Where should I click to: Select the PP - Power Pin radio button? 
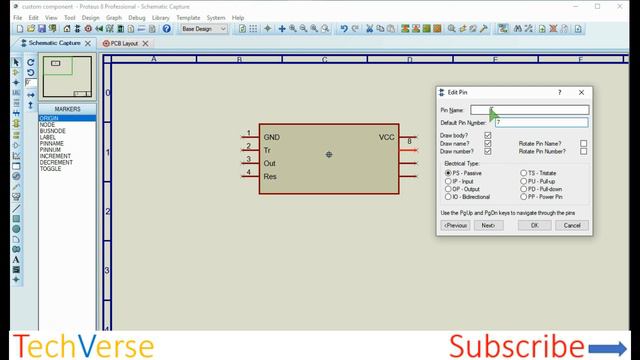523,197
